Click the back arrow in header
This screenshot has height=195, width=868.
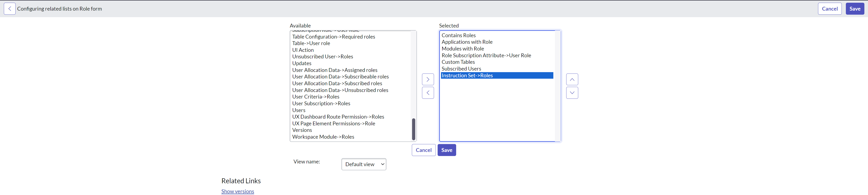pos(9,9)
